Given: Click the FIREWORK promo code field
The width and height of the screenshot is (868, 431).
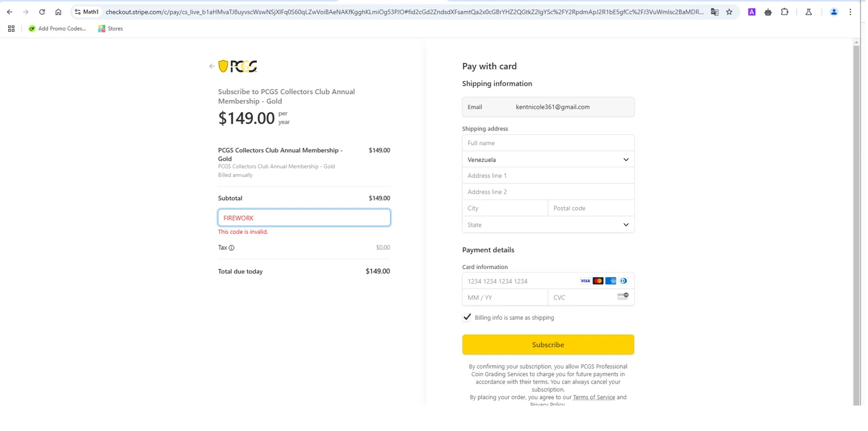Looking at the screenshot, I should [x=304, y=218].
